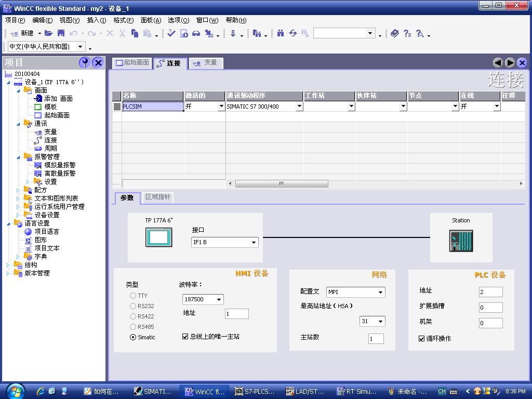Expand the 配置文 MPI dropdown
This screenshot has width=532, height=399.
pos(380,292)
